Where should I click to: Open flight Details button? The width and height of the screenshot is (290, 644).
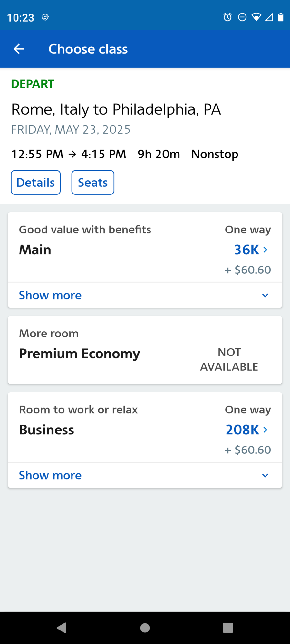(x=36, y=183)
